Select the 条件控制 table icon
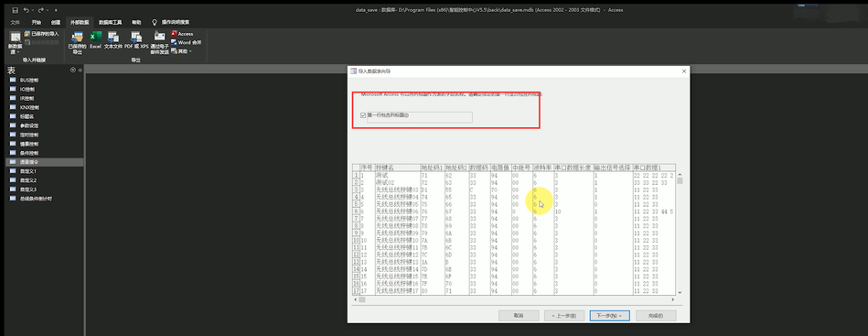The image size is (868, 336). 13,153
